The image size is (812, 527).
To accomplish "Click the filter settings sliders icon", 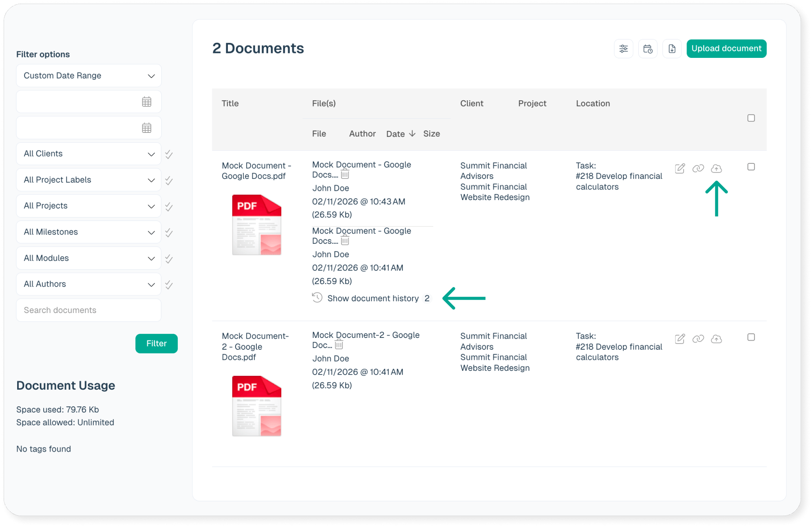I will (x=623, y=49).
